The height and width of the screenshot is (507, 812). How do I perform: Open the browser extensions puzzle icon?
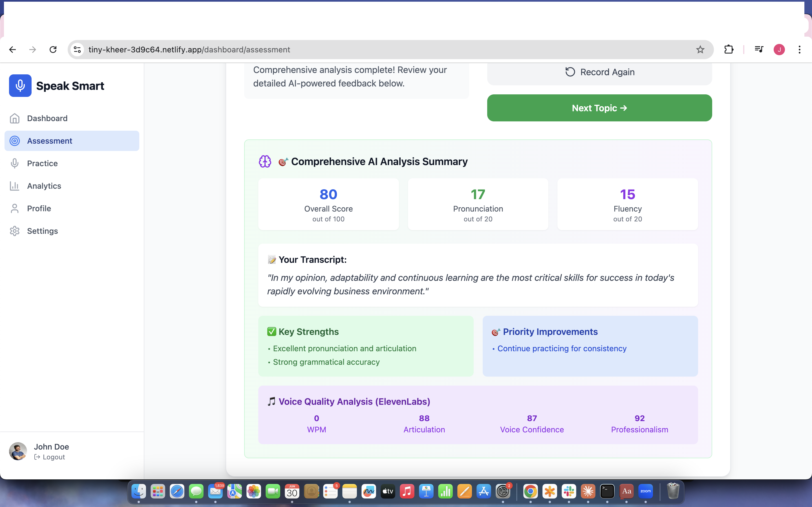coord(729,50)
